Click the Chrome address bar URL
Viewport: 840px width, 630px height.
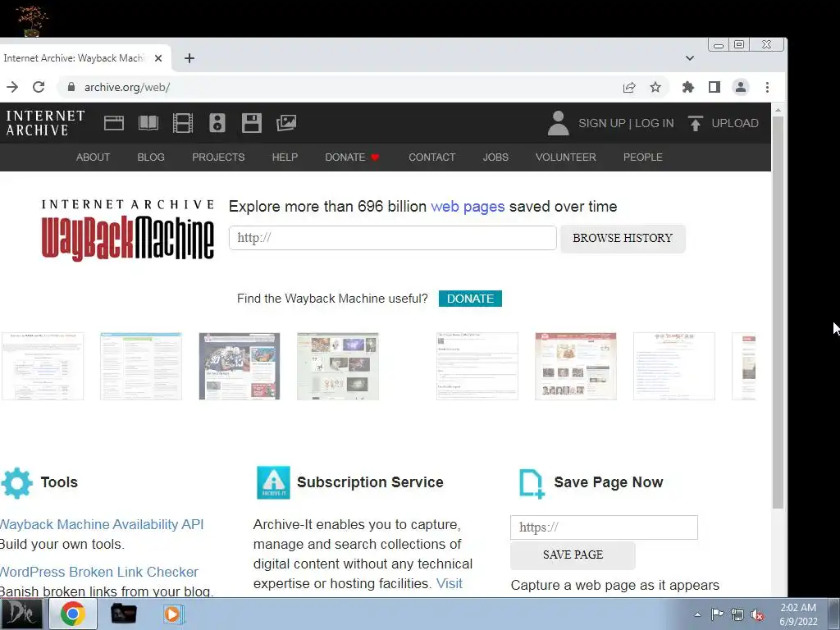[x=127, y=87]
